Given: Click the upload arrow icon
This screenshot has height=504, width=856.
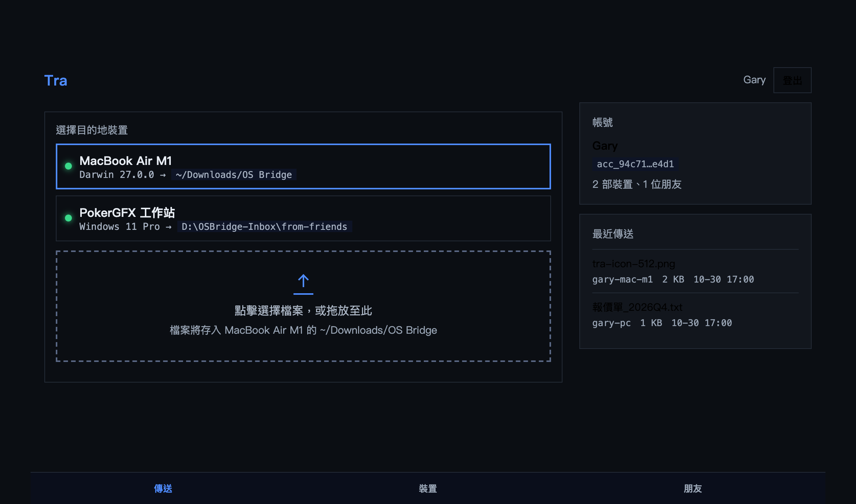Looking at the screenshot, I should pyautogui.click(x=303, y=284).
